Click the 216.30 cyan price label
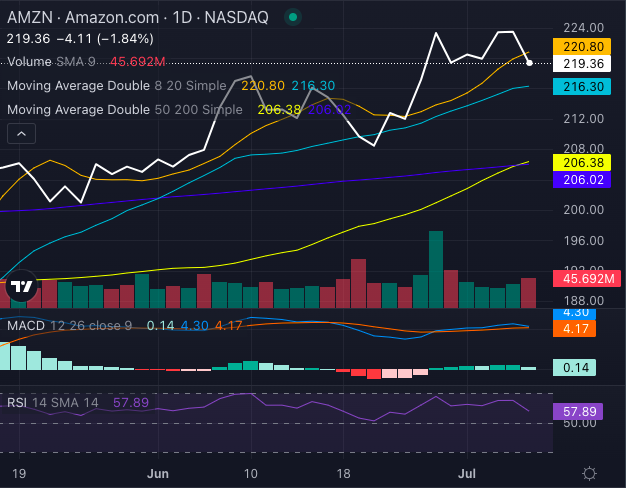This screenshot has width=626, height=488. pos(582,87)
